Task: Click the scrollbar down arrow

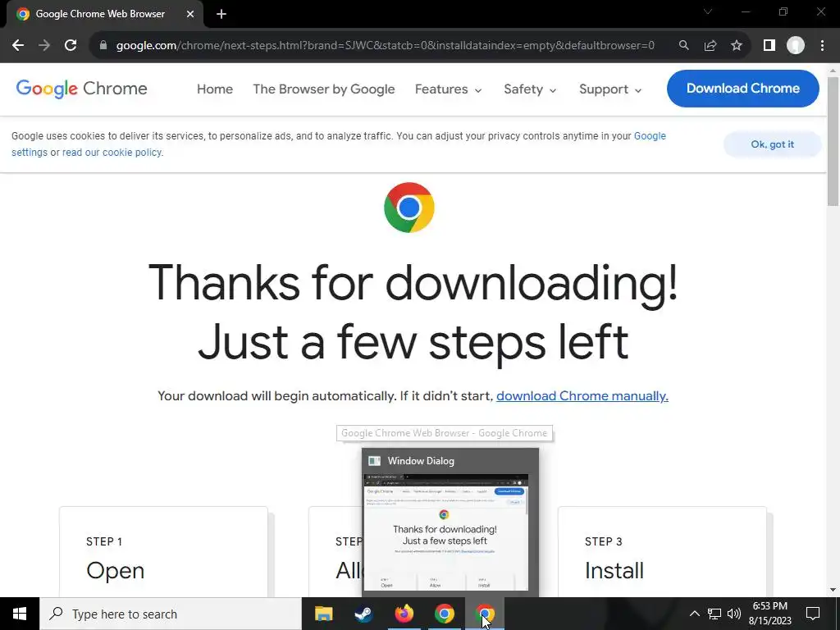Action: [x=833, y=590]
